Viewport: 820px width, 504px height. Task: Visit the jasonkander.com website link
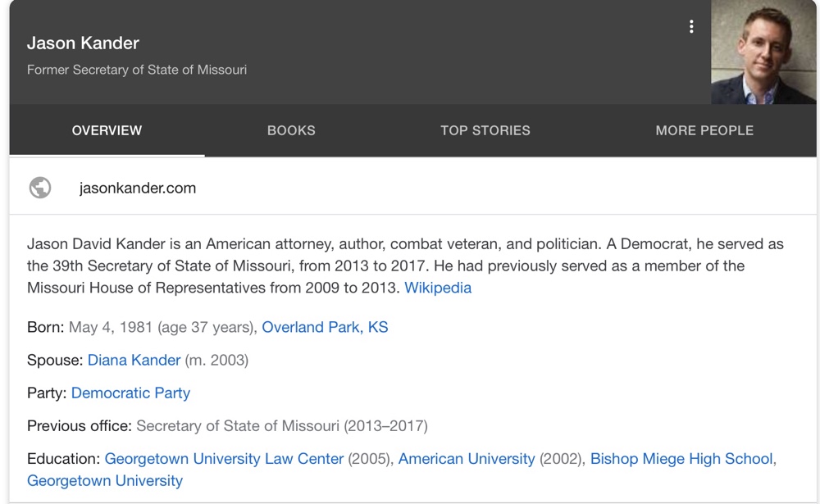pos(138,188)
